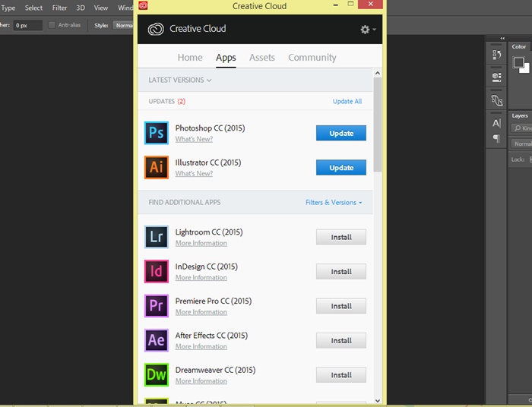This screenshot has height=407, width=532.
Task: Click the Photoshop Ps app icon
Action: [156, 133]
